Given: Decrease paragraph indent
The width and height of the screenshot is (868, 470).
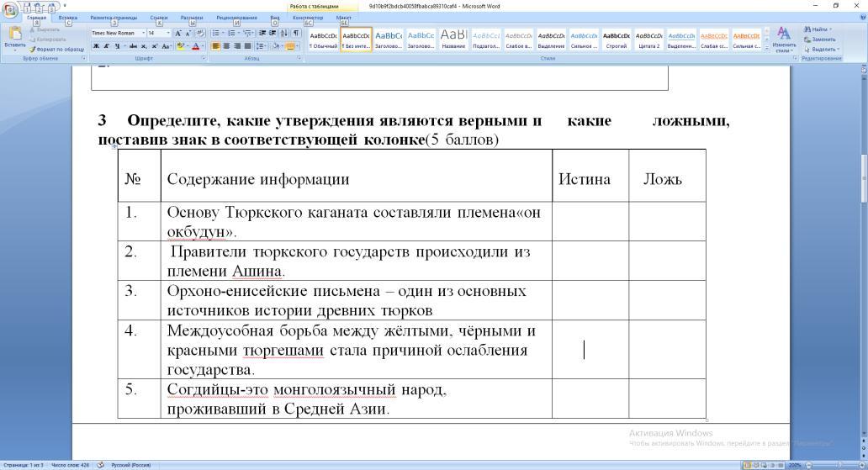Looking at the screenshot, I should pyautogui.click(x=262, y=34).
